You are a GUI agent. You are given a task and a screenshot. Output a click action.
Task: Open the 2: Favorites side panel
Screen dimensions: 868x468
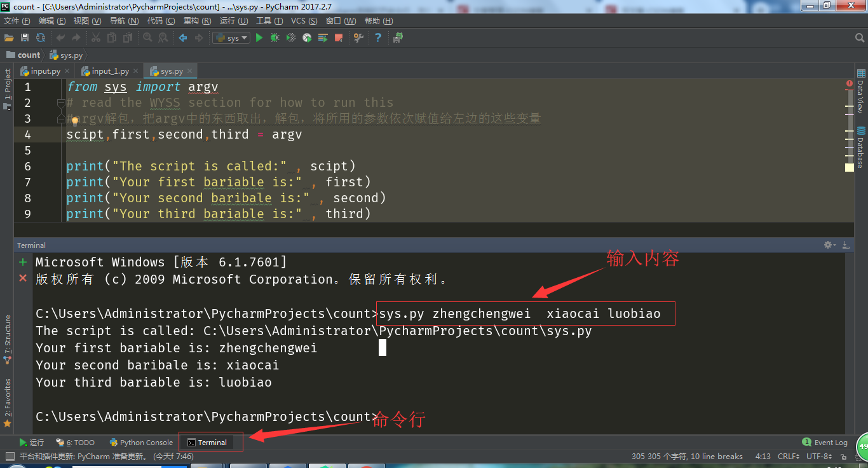point(8,402)
